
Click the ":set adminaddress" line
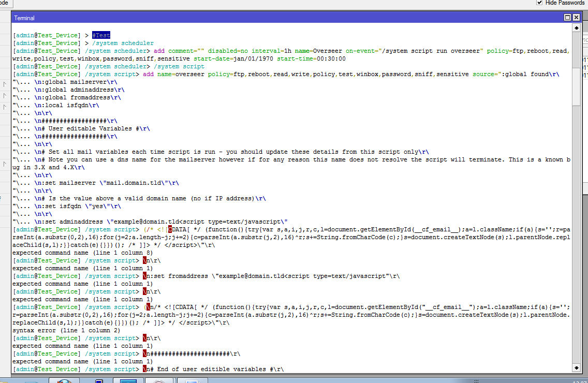coord(150,222)
